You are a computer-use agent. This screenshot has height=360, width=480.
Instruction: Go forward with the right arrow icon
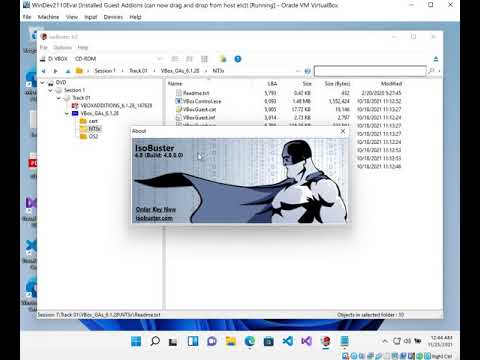(56, 71)
